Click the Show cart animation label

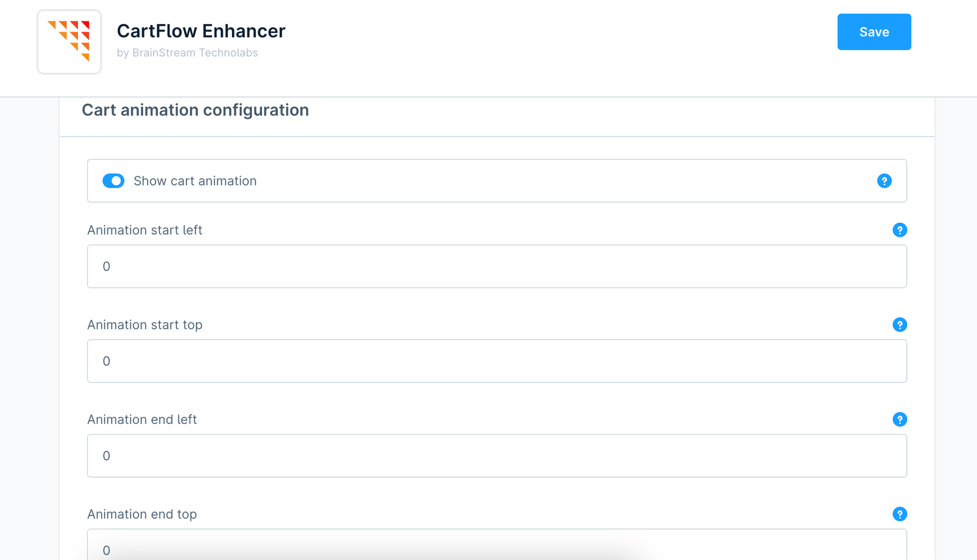(195, 181)
